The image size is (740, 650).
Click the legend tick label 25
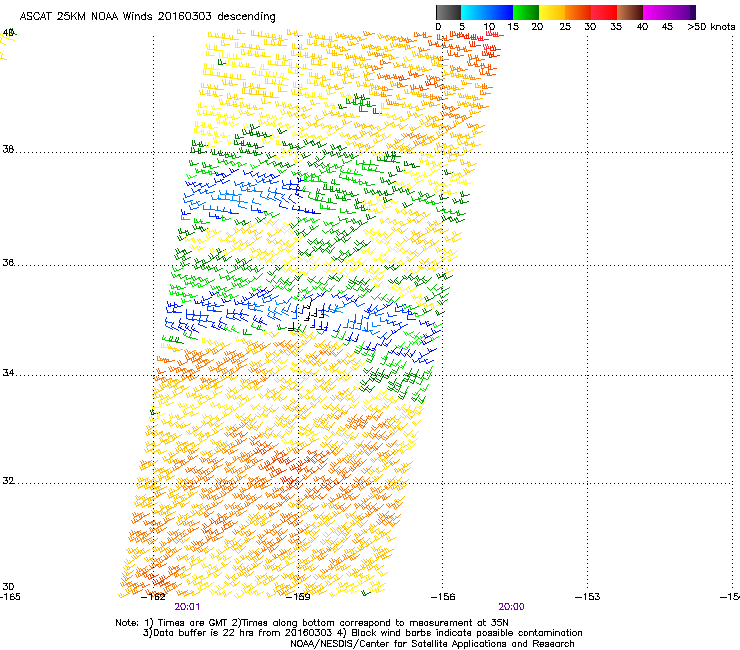pos(565,27)
